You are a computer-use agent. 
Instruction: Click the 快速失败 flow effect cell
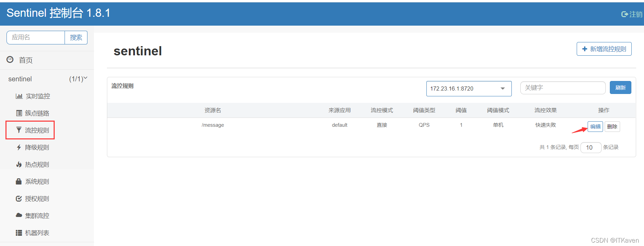coord(546,125)
